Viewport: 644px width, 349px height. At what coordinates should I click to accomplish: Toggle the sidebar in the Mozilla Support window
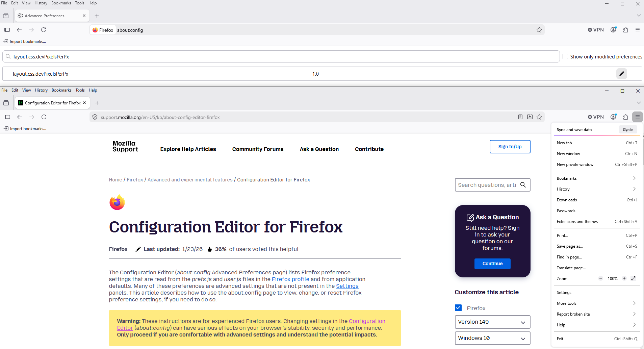7,117
